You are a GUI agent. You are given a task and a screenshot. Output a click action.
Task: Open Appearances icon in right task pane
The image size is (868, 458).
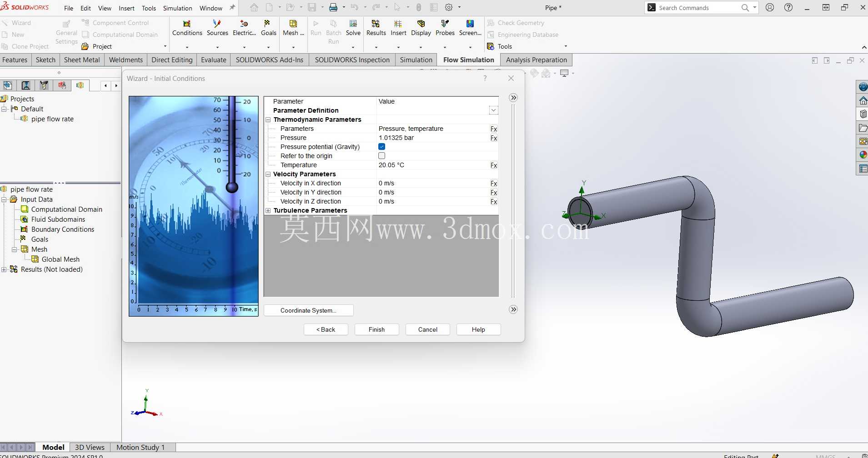[x=863, y=155]
